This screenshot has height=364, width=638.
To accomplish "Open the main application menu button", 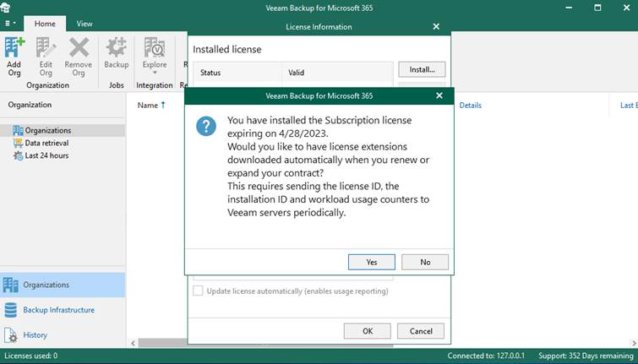I will pos(10,23).
